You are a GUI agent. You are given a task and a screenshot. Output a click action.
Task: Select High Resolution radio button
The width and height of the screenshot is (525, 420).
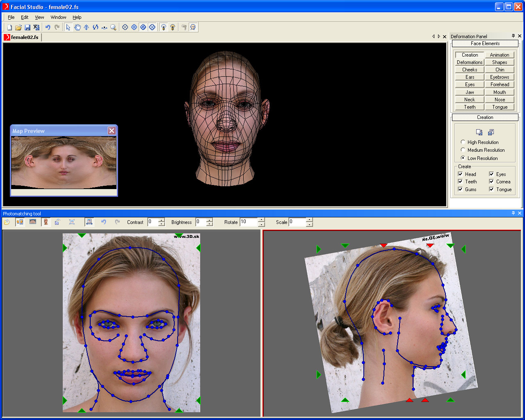point(463,142)
